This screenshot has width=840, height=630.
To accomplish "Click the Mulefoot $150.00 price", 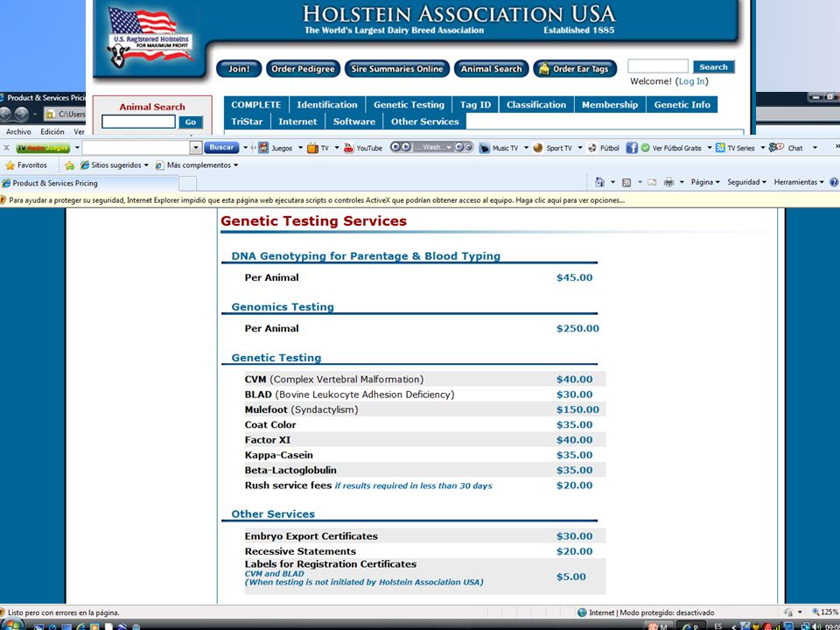I will tap(577, 409).
